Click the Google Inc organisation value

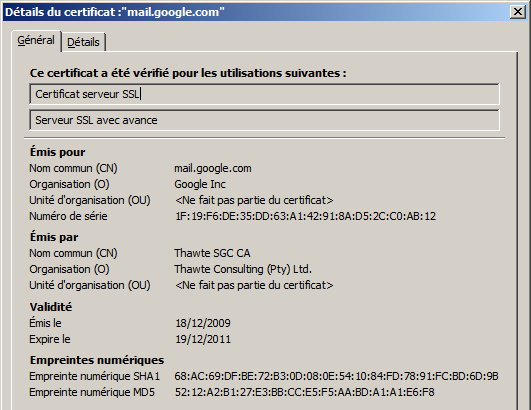[x=200, y=184]
